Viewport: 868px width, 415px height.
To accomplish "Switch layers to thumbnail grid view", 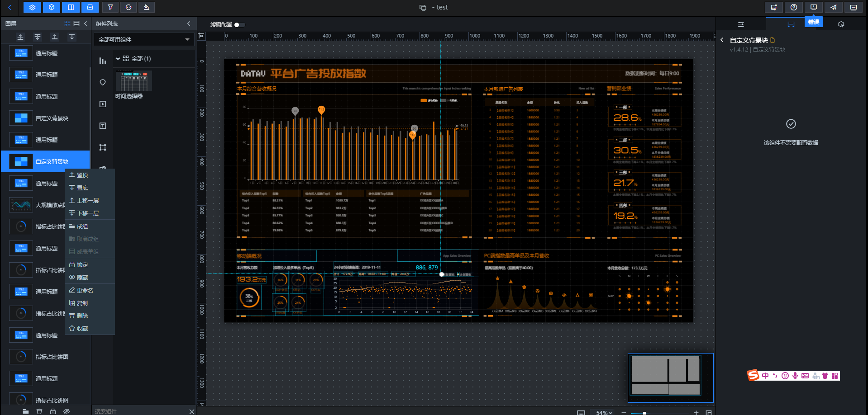I will (67, 24).
